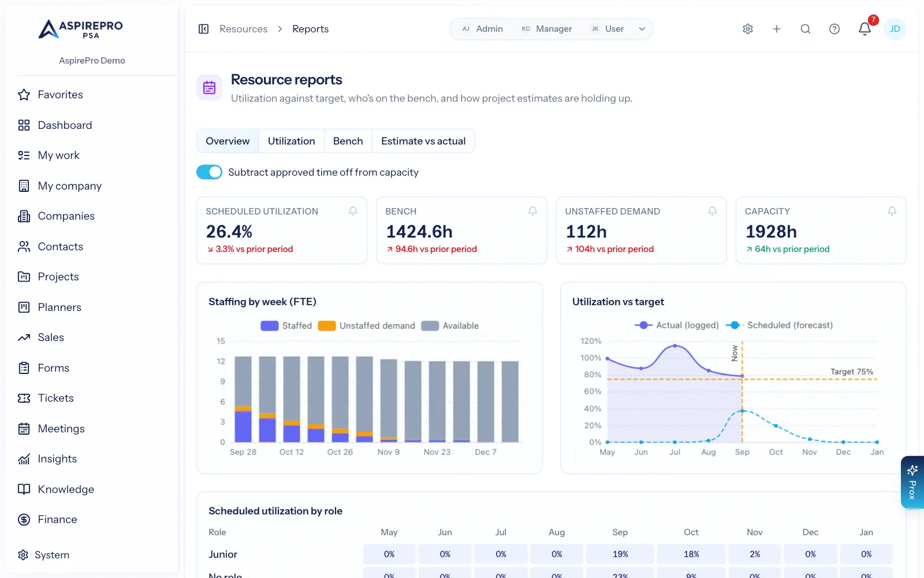This screenshot has height=578, width=924.
Task: Toggle Unstaffed demand legend series
Action: 367,326
